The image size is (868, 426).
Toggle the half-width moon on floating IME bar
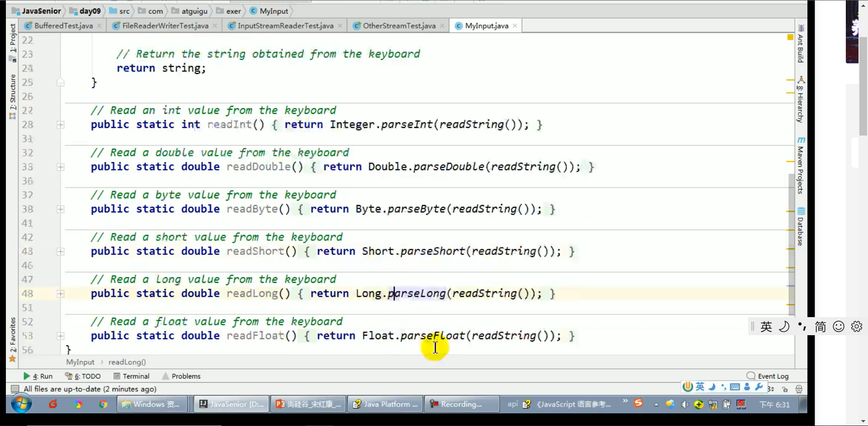click(x=784, y=326)
